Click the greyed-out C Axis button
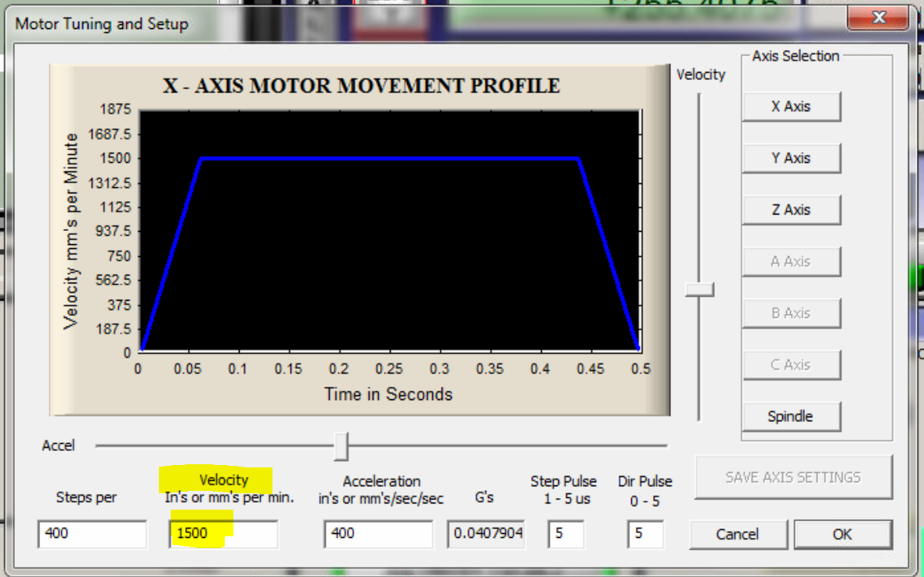 (x=791, y=365)
